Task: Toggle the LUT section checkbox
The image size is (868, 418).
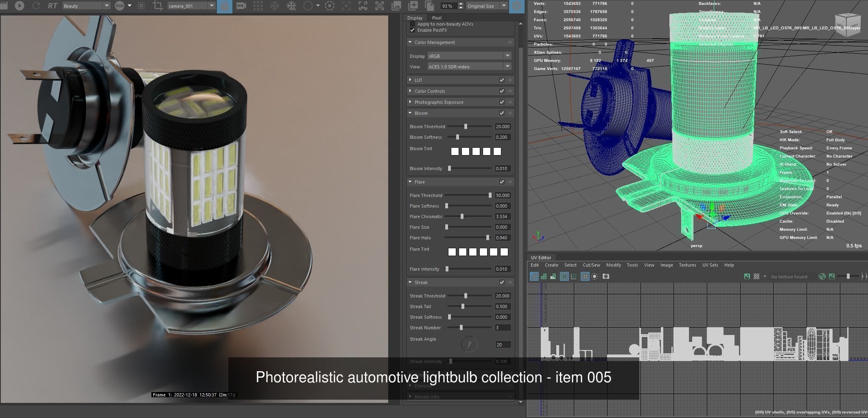Action: point(502,80)
